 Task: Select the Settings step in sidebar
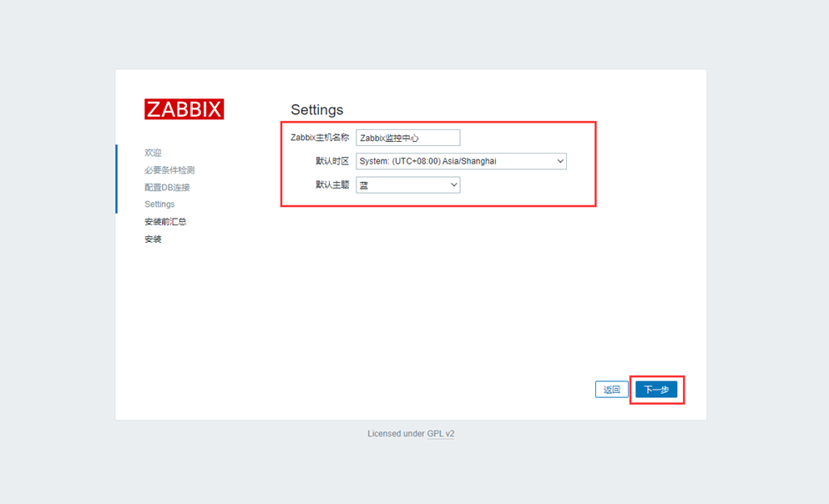tap(159, 204)
